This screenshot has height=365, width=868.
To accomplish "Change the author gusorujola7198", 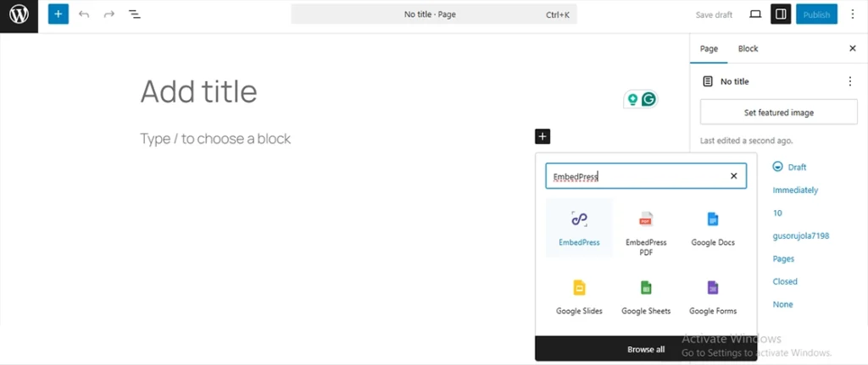I will [800, 235].
